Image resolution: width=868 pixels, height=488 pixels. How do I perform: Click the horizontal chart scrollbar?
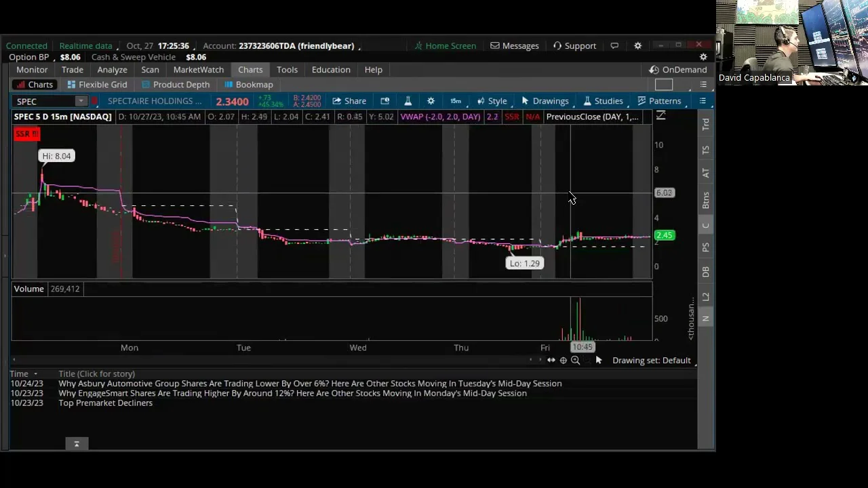pos(271,361)
